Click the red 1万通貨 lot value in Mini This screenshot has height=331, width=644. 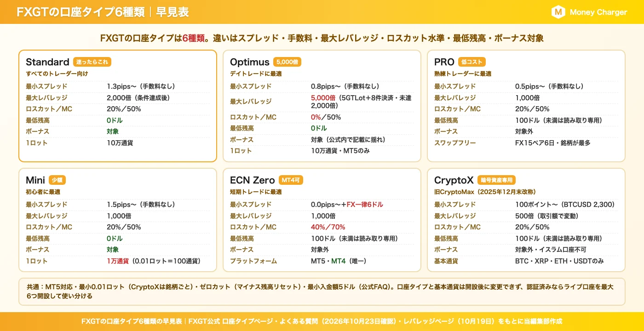[x=118, y=261]
